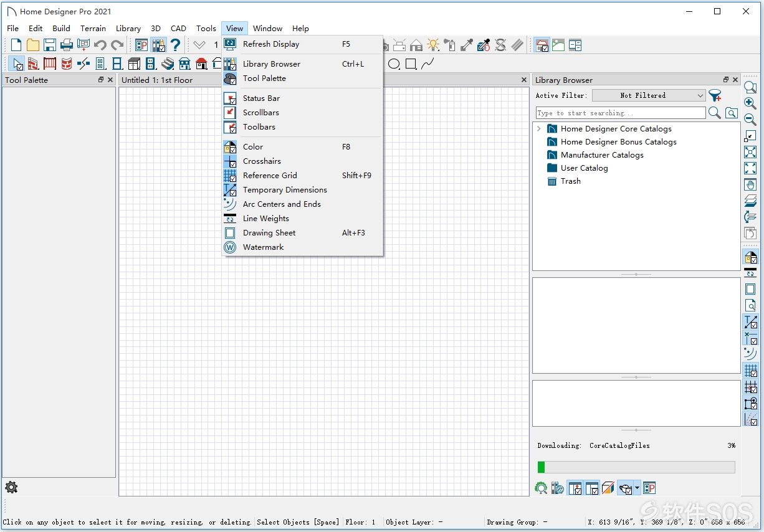Click the Add Lights bulb icon
The image size is (764, 532).
[433, 45]
